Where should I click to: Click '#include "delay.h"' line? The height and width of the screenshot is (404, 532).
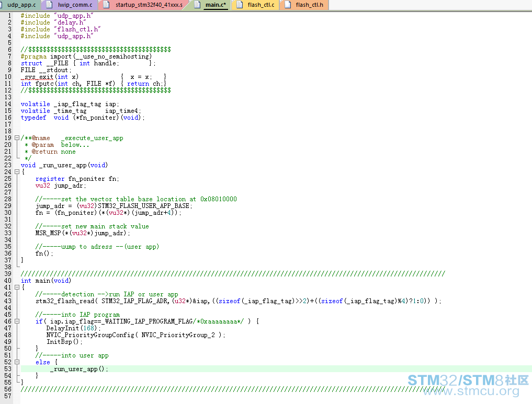53,22
